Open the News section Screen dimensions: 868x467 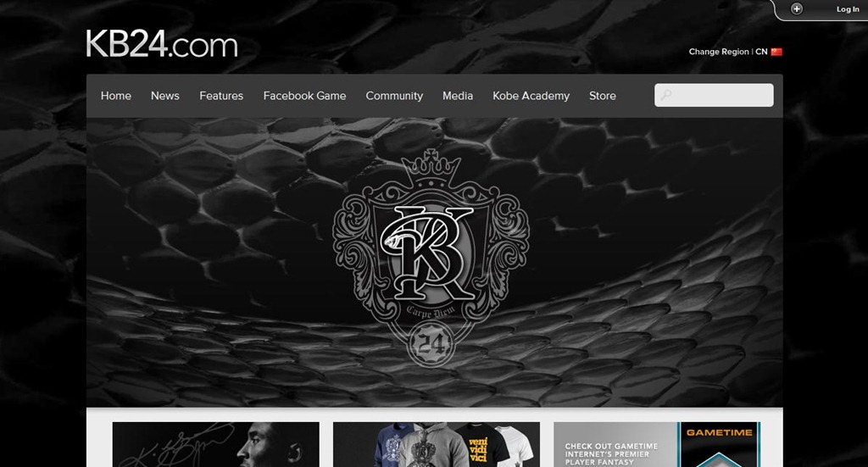coord(165,96)
